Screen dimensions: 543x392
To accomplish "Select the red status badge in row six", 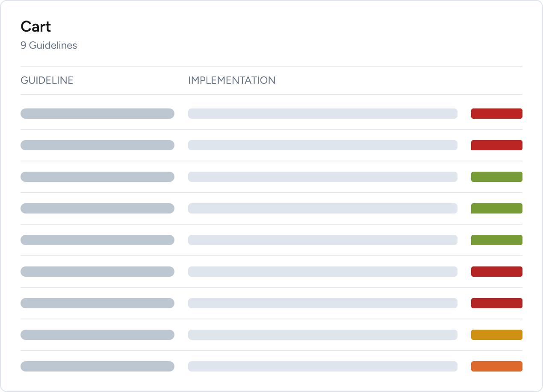I will (497, 272).
